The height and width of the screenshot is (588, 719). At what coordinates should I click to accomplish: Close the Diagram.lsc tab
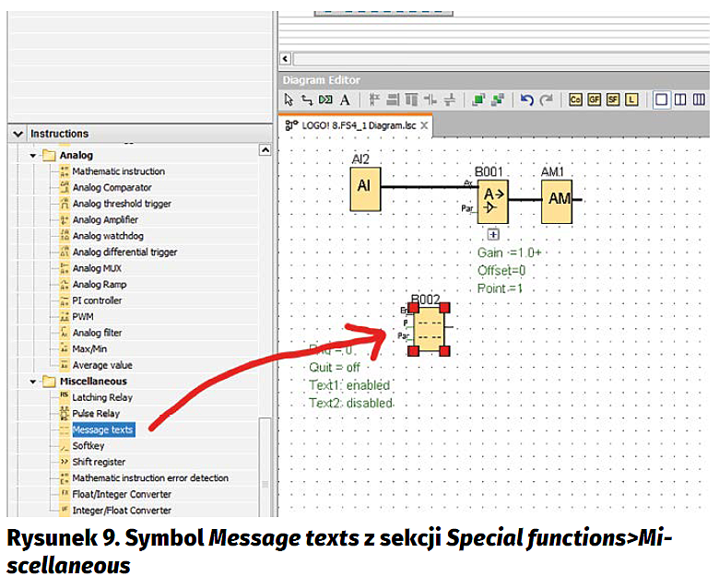tap(424, 124)
